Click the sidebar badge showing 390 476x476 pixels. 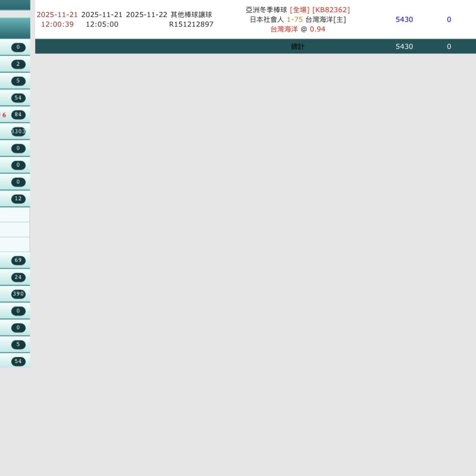[x=18, y=294]
